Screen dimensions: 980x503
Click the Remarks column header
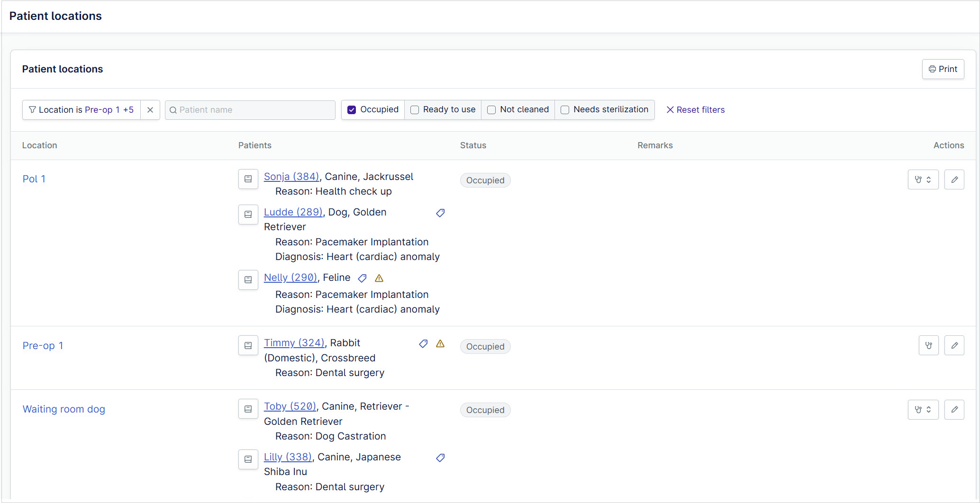pos(655,145)
